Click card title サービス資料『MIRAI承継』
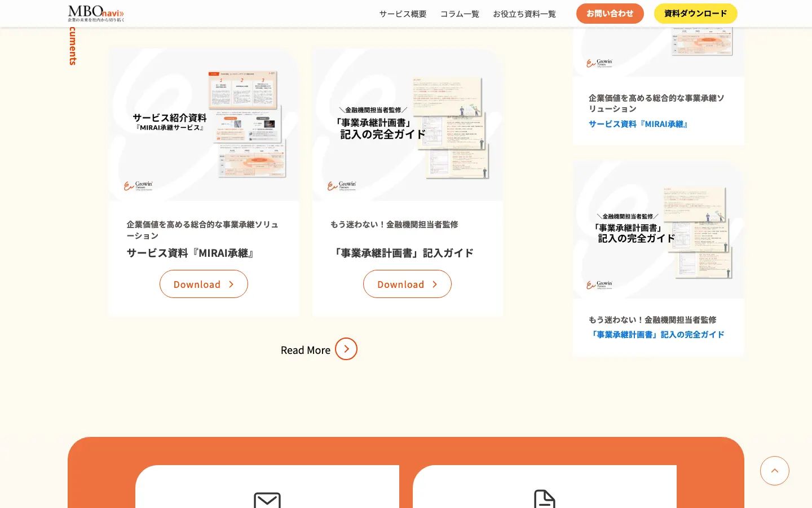Screen dimensions: 812x508 coord(192,253)
